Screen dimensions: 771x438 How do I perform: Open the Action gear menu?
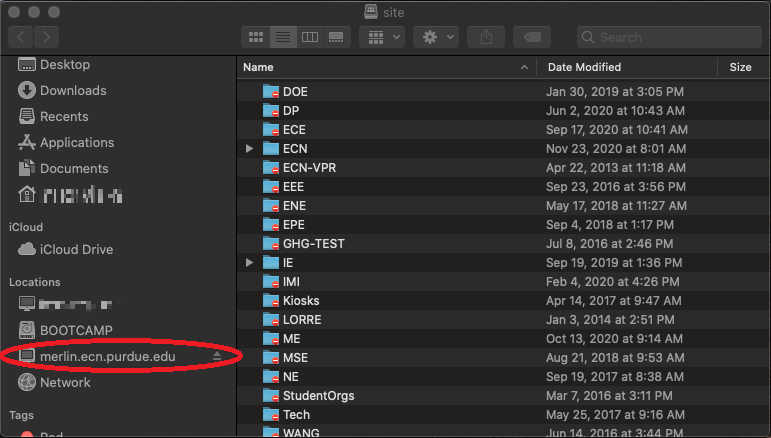(438, 37)
